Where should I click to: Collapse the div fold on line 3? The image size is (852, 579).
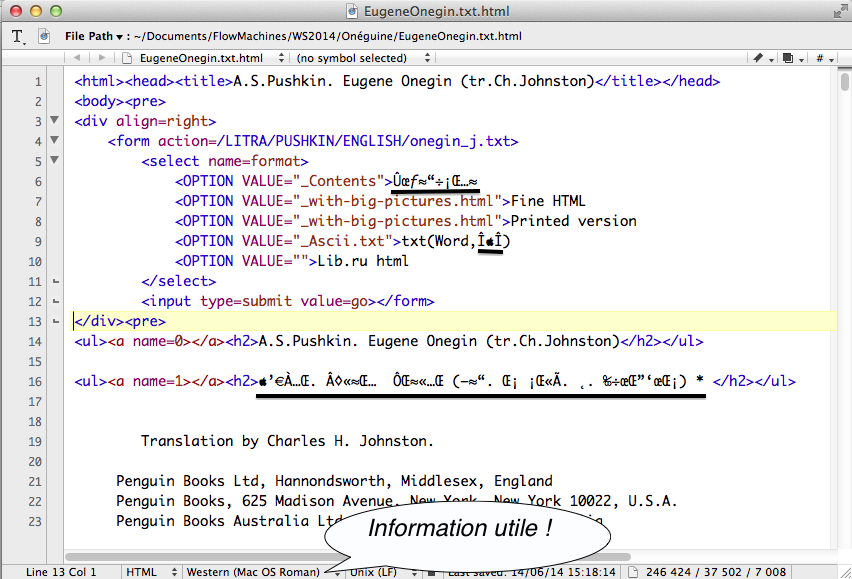[55, 121]
